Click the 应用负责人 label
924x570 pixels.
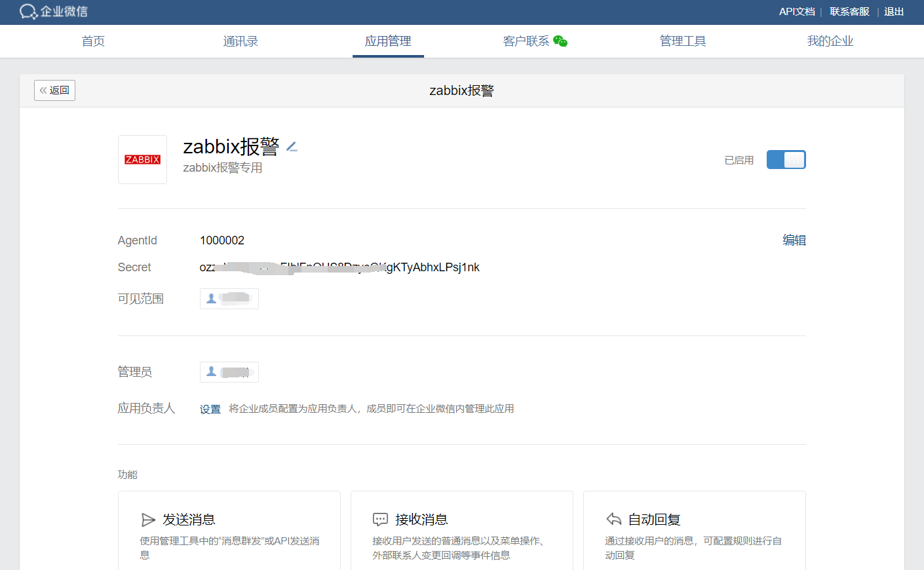pyautogui.click(x=147, y=408)
